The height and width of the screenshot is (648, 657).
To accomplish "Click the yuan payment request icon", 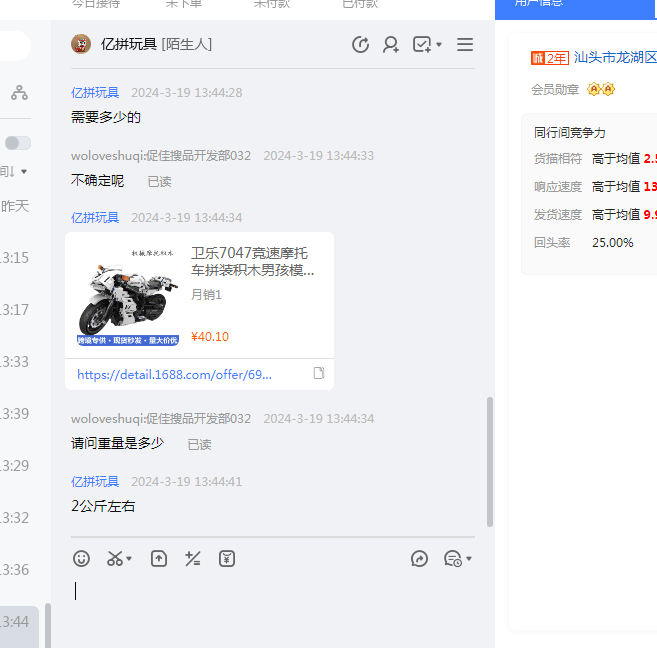I will (x=227, y=558).
